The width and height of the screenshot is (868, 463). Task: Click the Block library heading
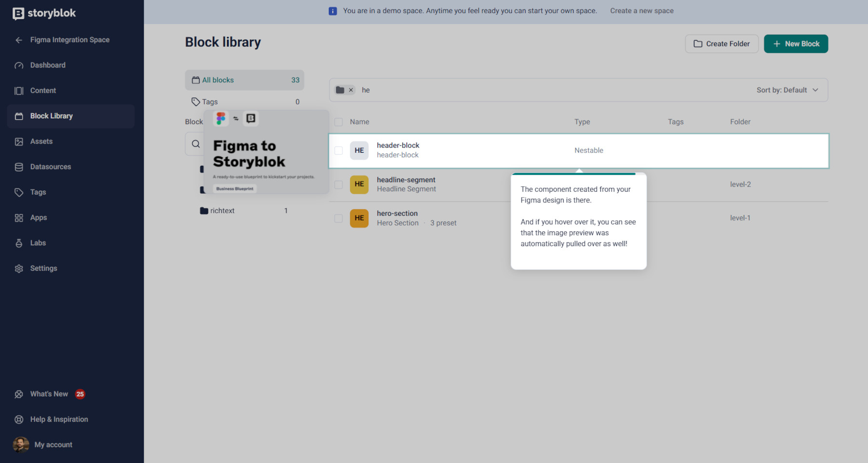click(223, 42)
